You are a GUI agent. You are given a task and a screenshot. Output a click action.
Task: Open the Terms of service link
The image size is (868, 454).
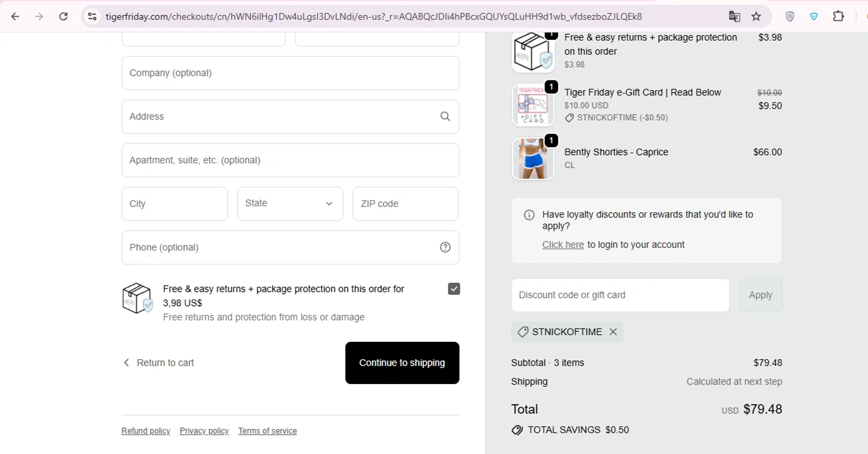pos(267,431)
